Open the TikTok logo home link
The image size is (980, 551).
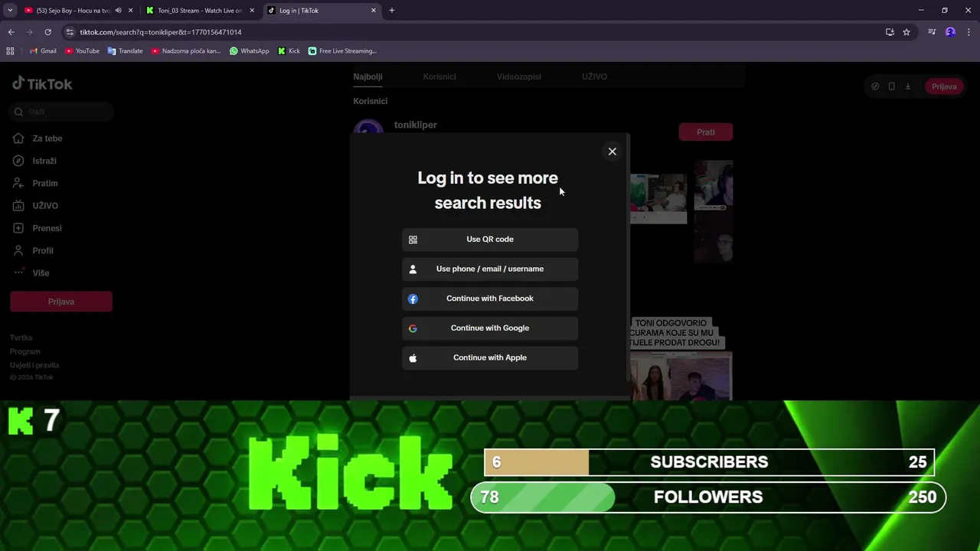coord(42,84)
